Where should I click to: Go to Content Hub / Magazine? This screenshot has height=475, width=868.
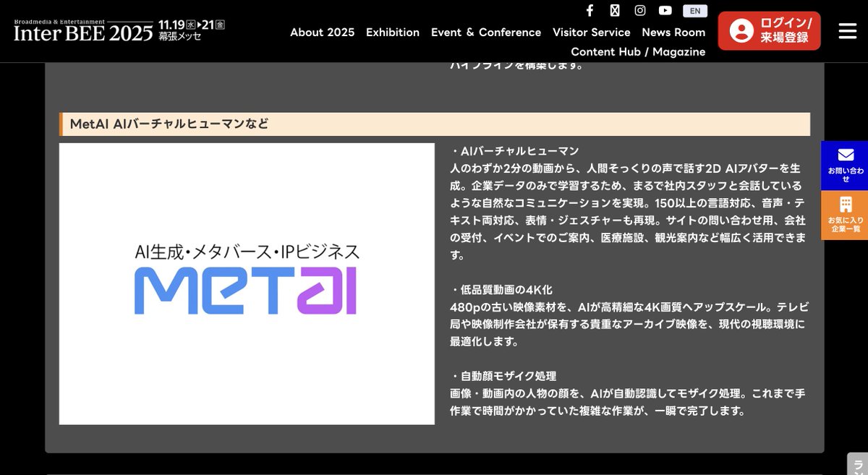tap(638, 51)
